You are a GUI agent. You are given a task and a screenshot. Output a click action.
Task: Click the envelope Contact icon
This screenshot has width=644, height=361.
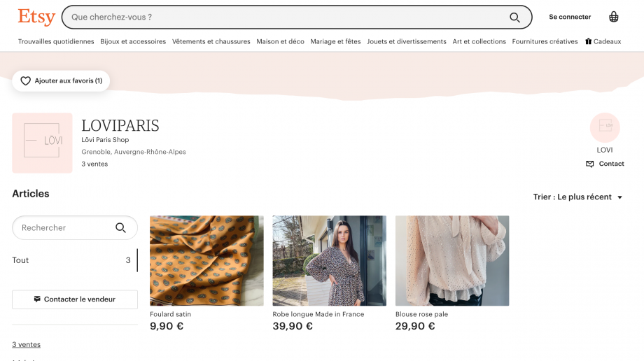590,164
